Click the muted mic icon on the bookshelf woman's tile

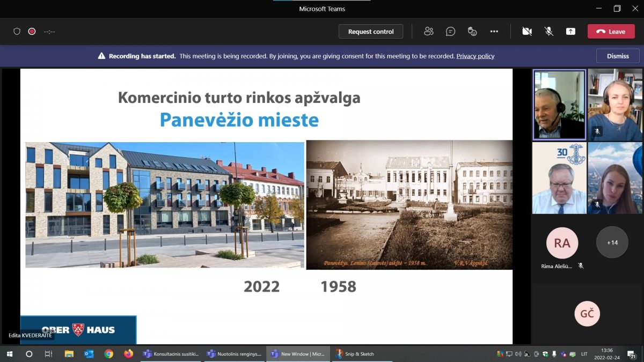coord(597,131)
